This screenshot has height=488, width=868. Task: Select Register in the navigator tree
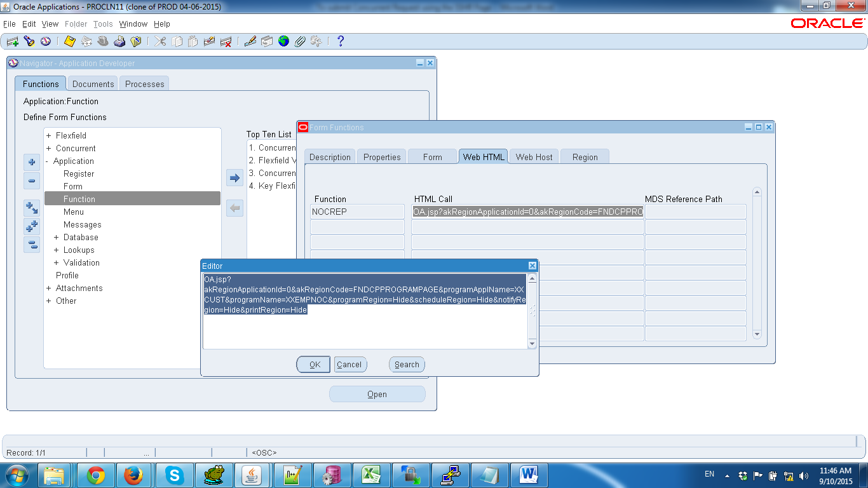[x=79, y=173]
